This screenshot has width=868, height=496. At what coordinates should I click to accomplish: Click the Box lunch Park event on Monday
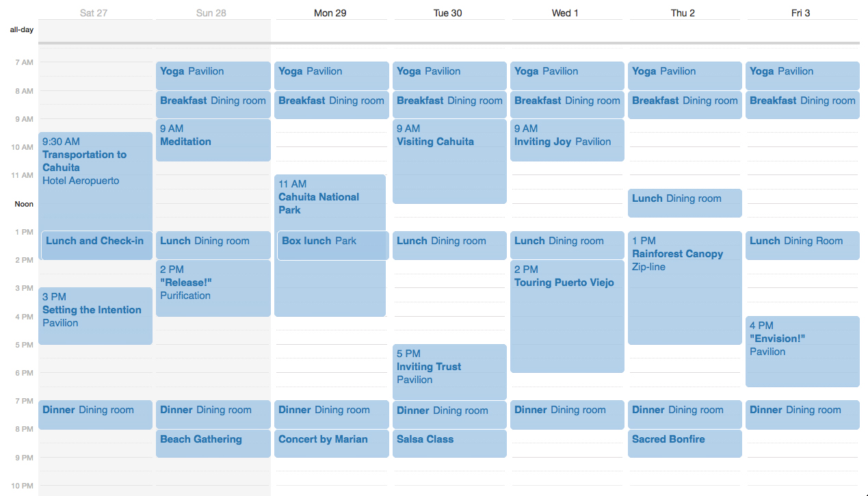(x=331, y=246)
